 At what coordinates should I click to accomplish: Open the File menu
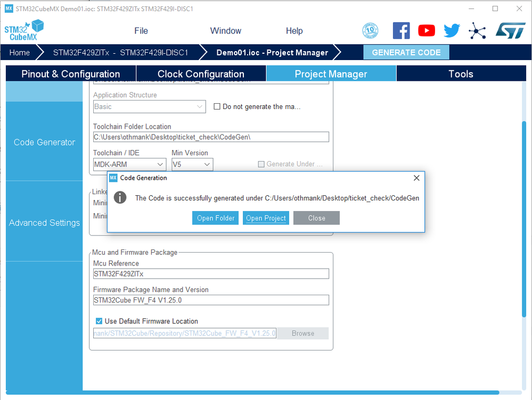point(141,31)
